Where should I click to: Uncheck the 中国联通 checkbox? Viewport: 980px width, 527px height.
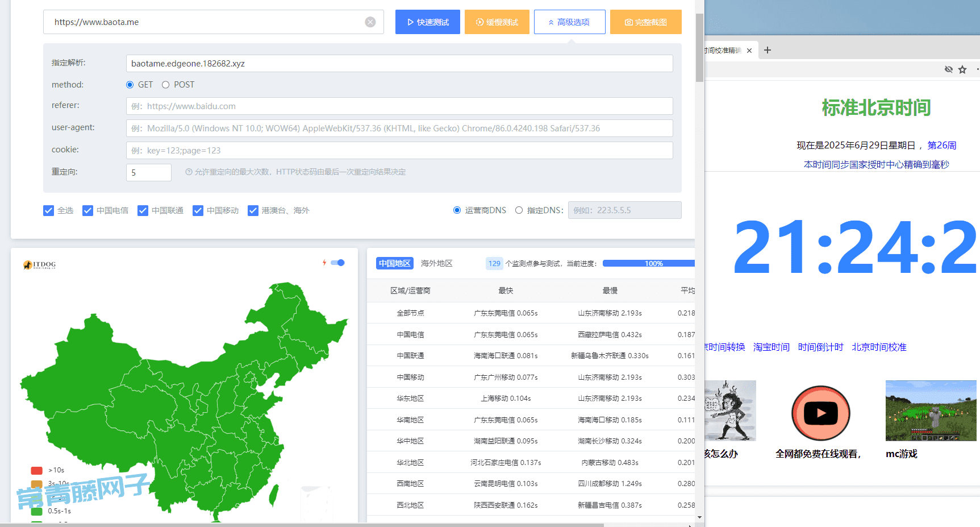pos(143,210)
